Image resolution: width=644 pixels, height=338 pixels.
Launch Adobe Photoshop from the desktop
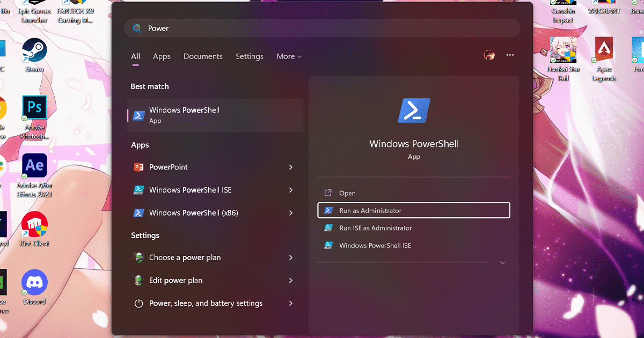(34, 107)
